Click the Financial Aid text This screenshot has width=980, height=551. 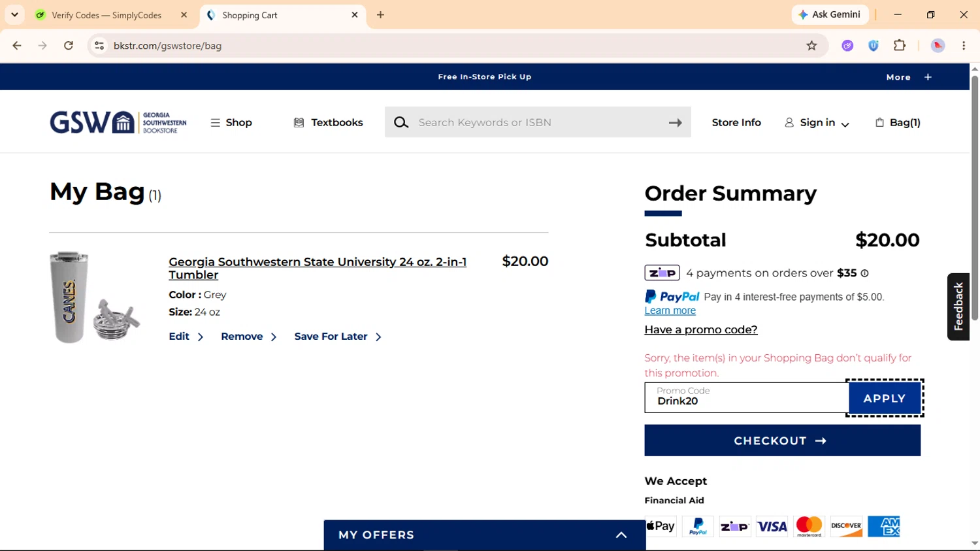pyautogui.click(x=674, y=501)
